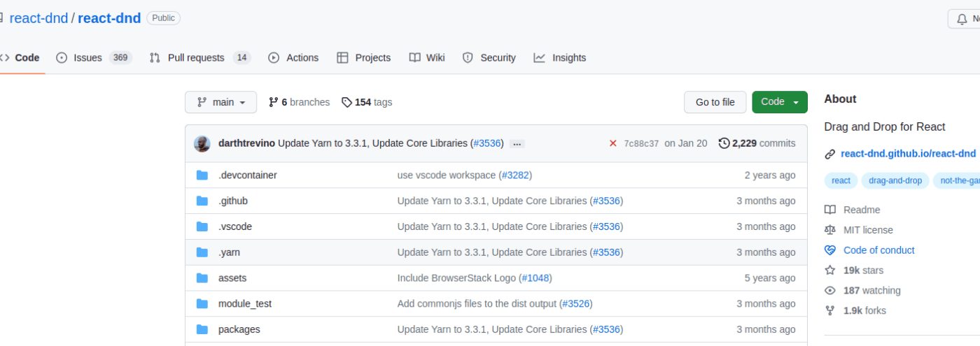Open pull request #3526 link
980x346 pixels.
(576, 304)
